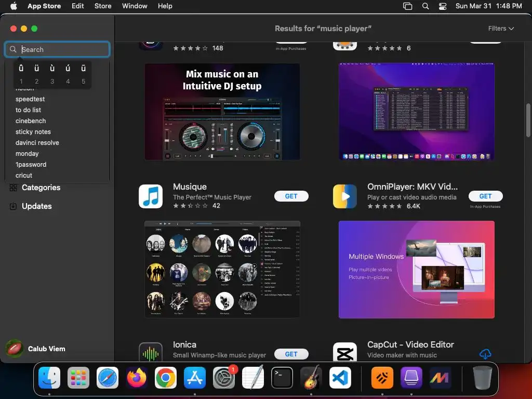This screenshot has width=532, height=399.
Task: Open the Filters dropdown
Action: 501,29
